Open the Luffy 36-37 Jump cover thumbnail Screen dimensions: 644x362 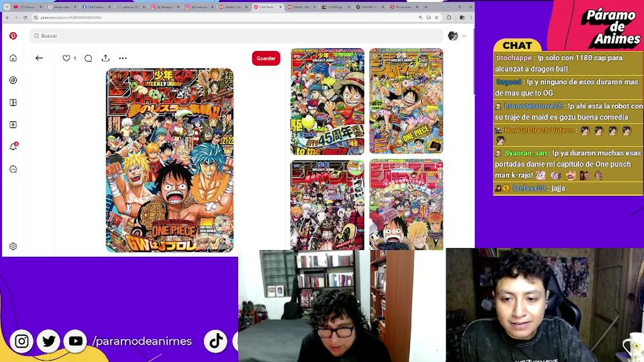406,101
